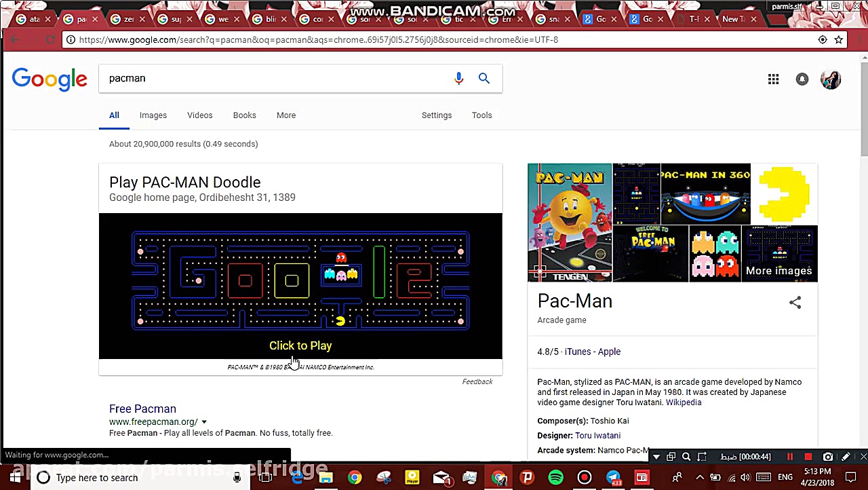This screenshot has width=868, height=490.
Task: Click the Bandicam rectangle area selection icon
Action: tap(702, 457)
